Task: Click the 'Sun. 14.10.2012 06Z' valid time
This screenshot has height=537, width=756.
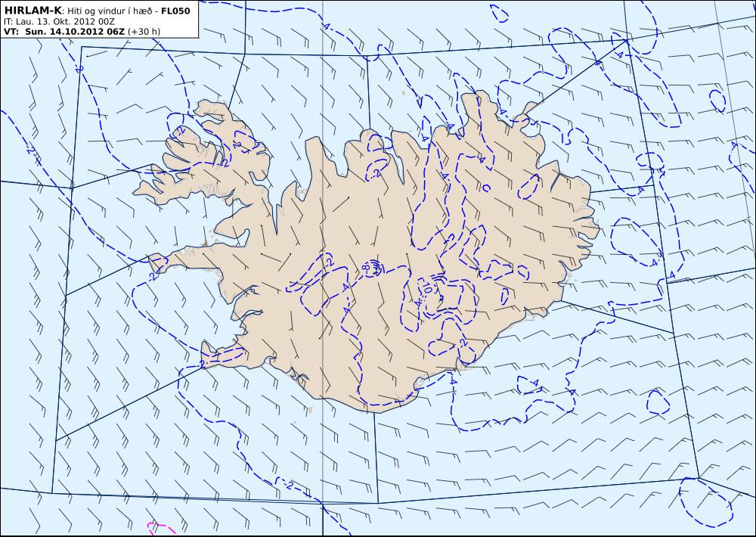Action: coord(75,32)
